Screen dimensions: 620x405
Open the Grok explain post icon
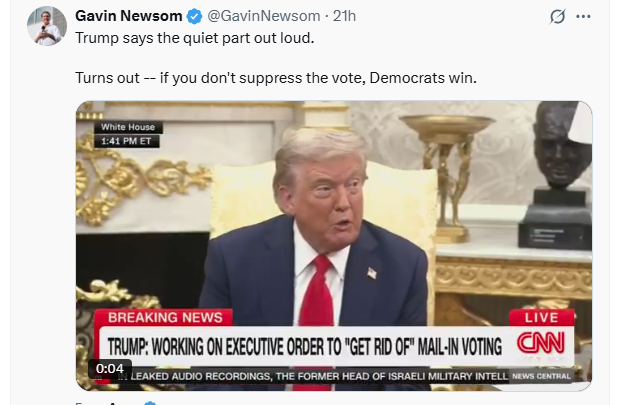[557, 17]
